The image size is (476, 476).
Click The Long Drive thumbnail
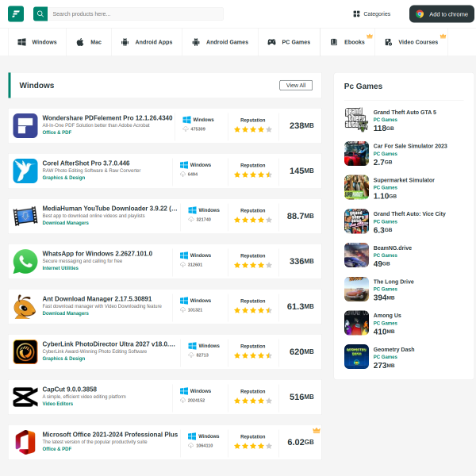pos(356,289)
